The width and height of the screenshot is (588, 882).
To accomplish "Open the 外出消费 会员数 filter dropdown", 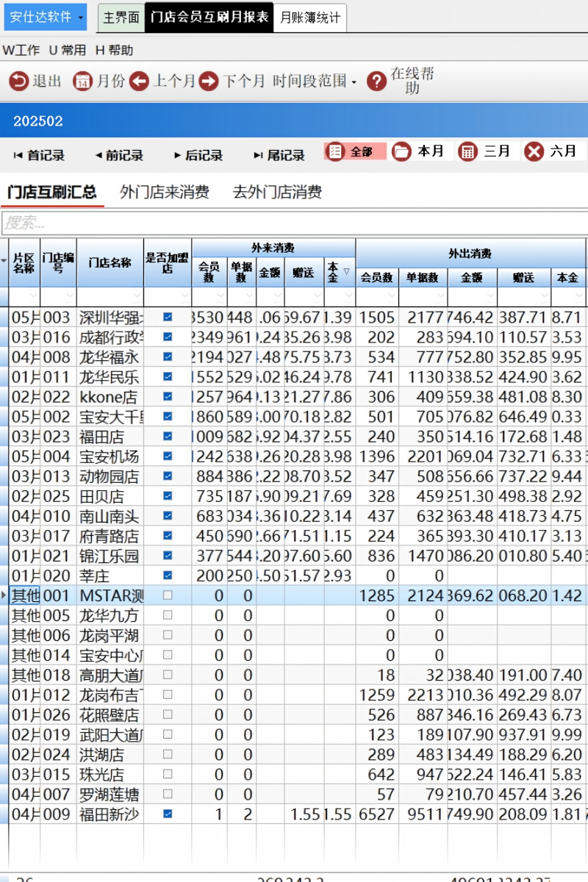I will coord(392,295).
